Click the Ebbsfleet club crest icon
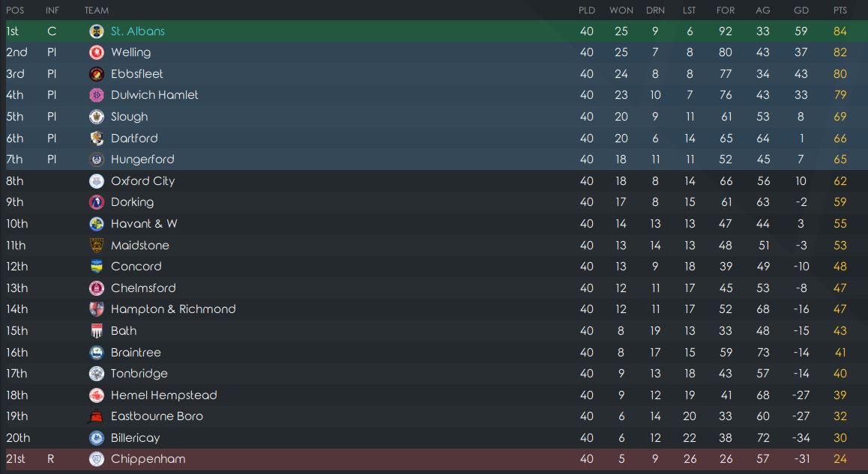Image resolution: width=868 pixels, height=474 pixels. click(96, 74)
